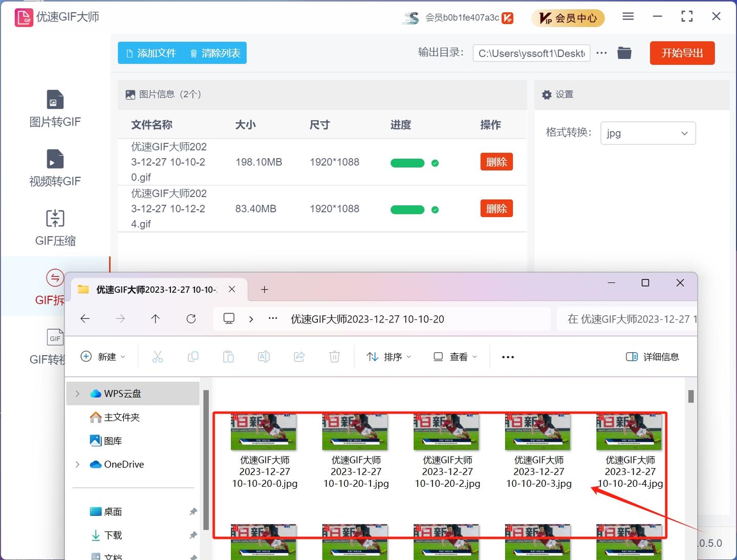Click the progress bar of 83.40MB file

point(407,210)
